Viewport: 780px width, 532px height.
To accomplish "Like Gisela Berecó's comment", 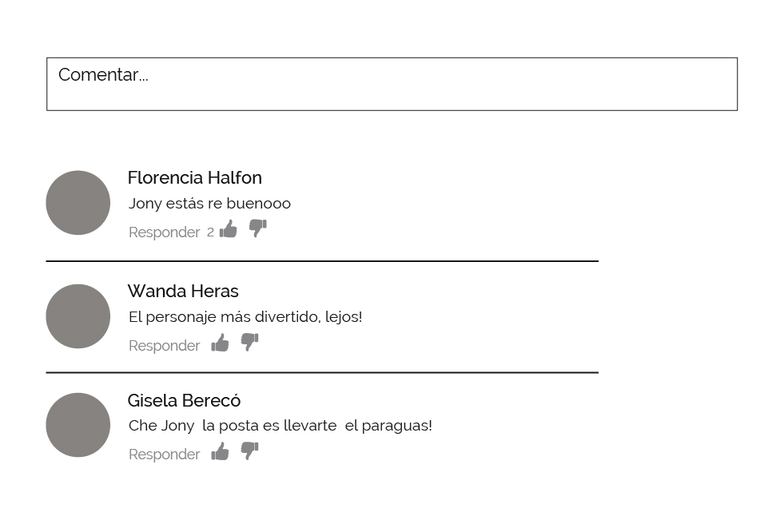I will coord(220,452).
